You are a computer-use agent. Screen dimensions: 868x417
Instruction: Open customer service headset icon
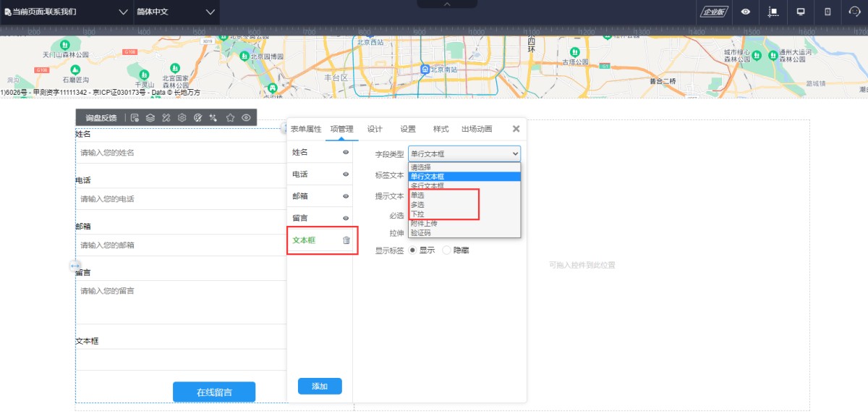[855, 12]
